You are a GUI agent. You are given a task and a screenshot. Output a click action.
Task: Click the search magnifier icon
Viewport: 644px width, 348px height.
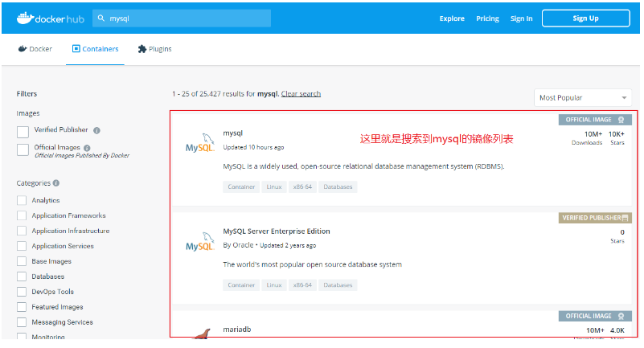point(101,18)
